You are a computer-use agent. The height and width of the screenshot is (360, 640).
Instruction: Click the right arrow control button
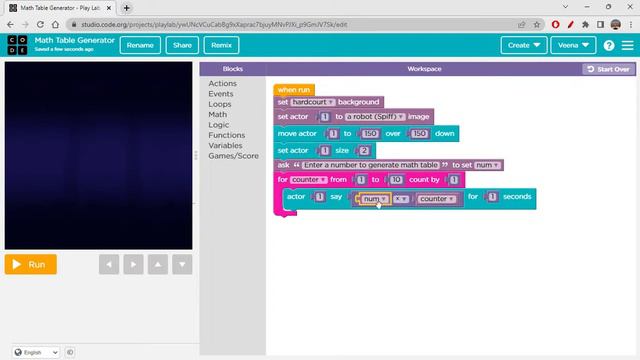pos(133,264)
